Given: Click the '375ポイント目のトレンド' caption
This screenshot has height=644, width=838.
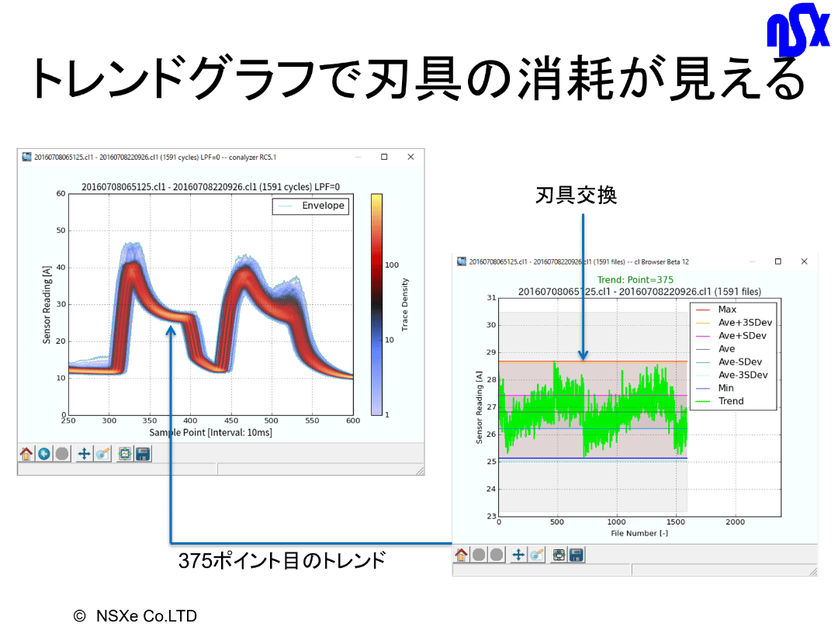Looking at the screenshot, I should (282, 561).
